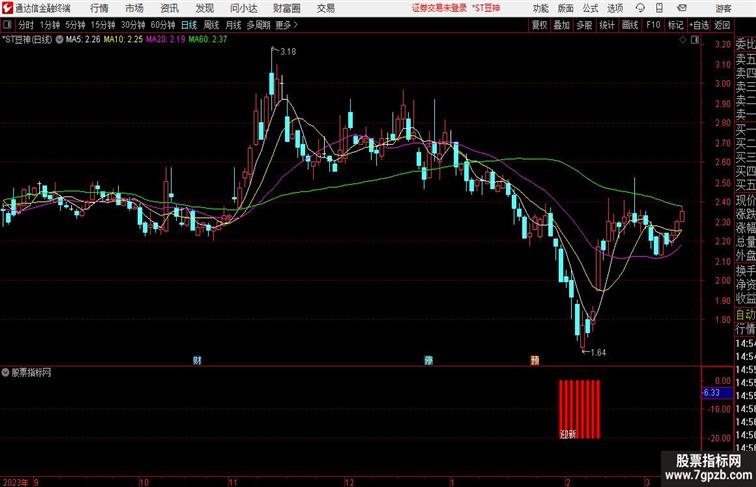Expand the dropdown arrow beside *ST豆神(日线)

pos(59,40)
